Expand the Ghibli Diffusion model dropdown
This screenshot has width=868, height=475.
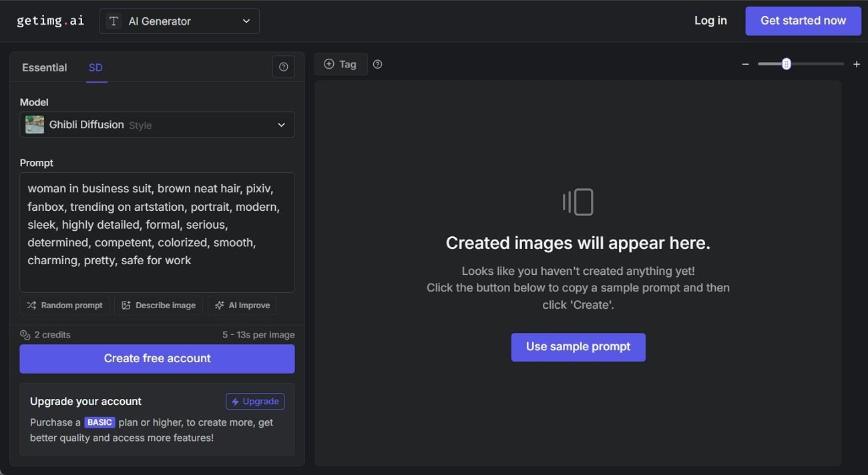pos(281,125)
